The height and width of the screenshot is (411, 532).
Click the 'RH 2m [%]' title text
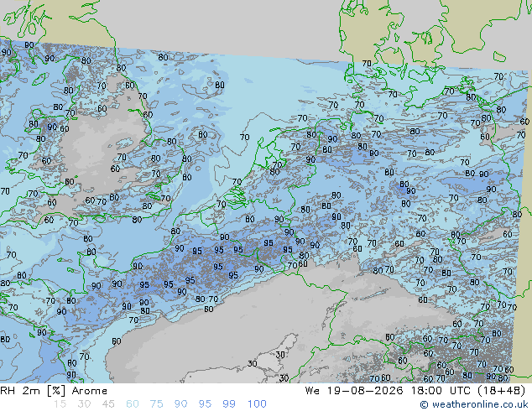click(33, 391)
